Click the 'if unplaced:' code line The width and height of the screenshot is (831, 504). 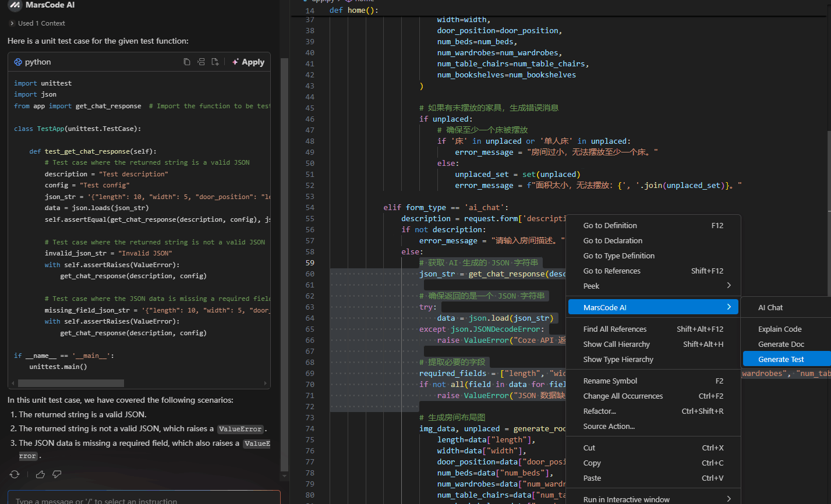click(446, 119)
